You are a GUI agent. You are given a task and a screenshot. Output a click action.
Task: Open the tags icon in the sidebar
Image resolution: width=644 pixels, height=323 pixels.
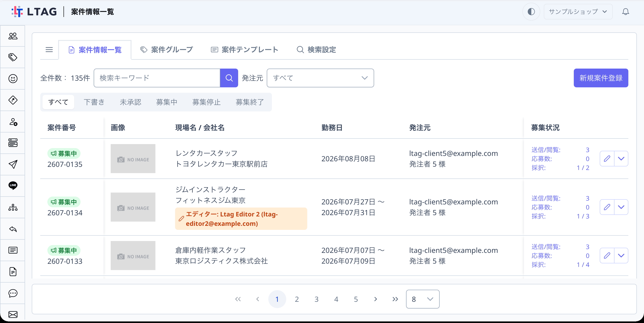pos(13,57)
